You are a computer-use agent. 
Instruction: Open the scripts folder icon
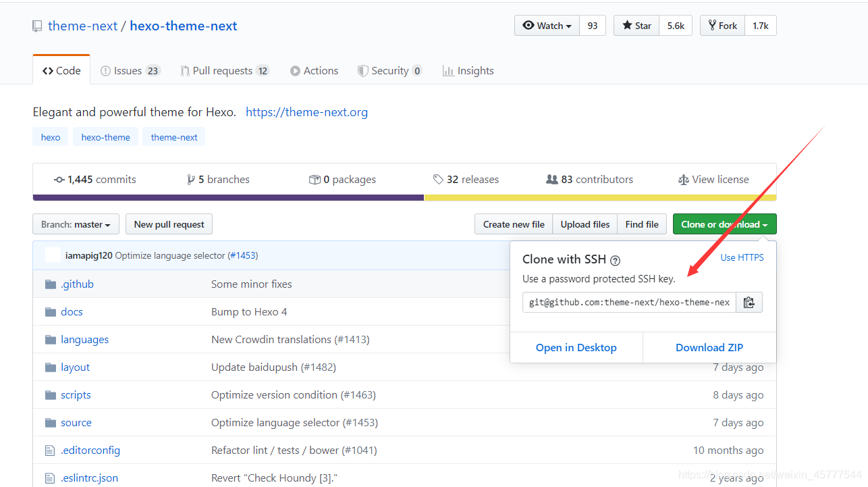coord(50,395)
